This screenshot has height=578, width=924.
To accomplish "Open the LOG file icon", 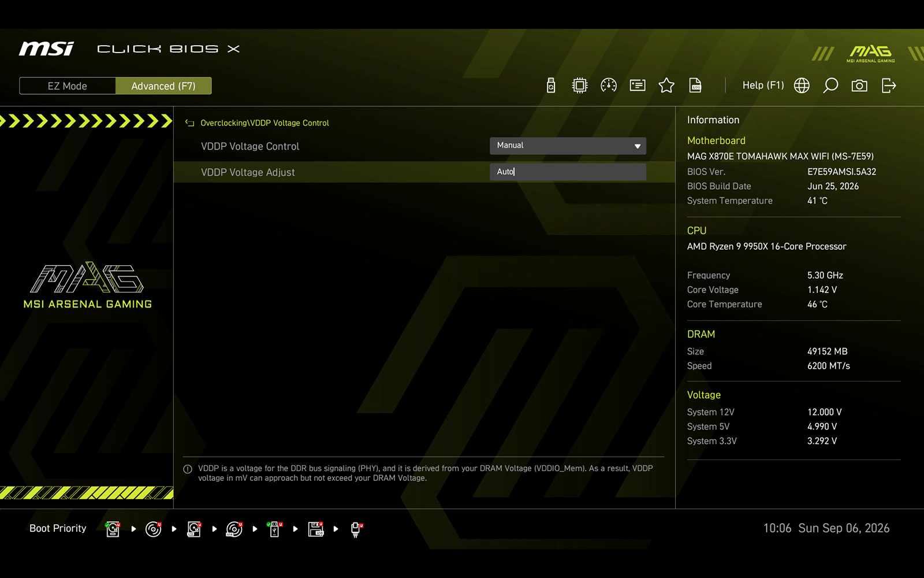I will pyautogui.click(x=695, y=86).
